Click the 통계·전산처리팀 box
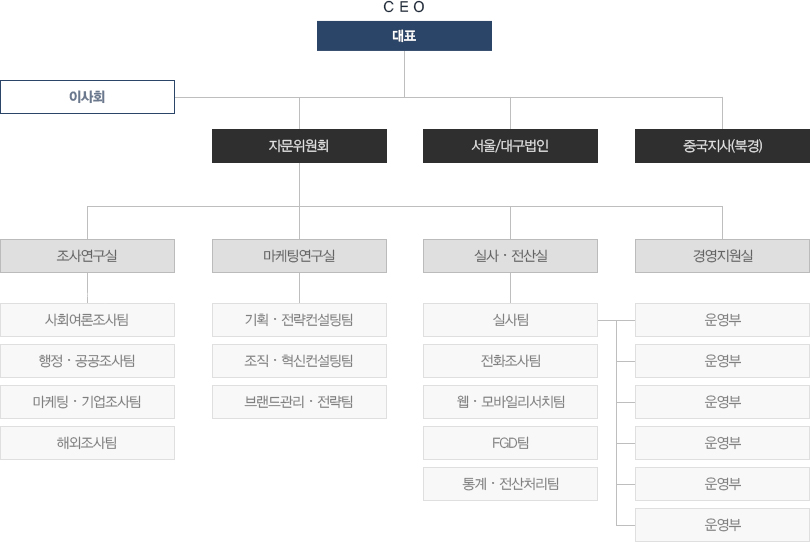 point(510,484)
